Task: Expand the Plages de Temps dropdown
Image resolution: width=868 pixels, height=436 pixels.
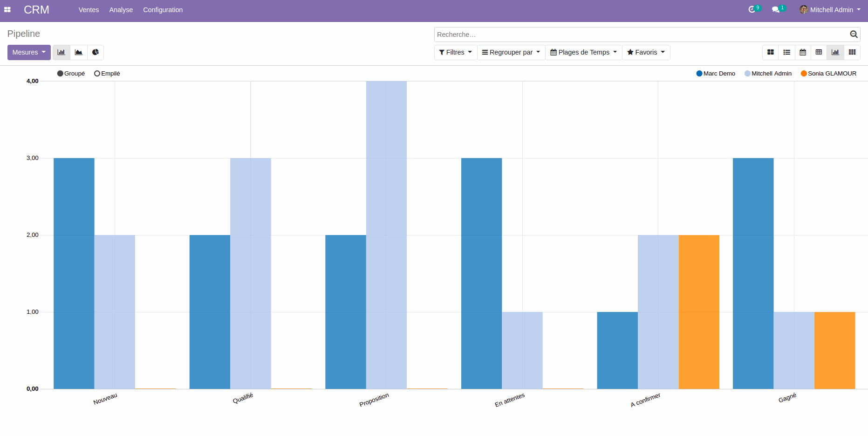Action: coord(583,52)
